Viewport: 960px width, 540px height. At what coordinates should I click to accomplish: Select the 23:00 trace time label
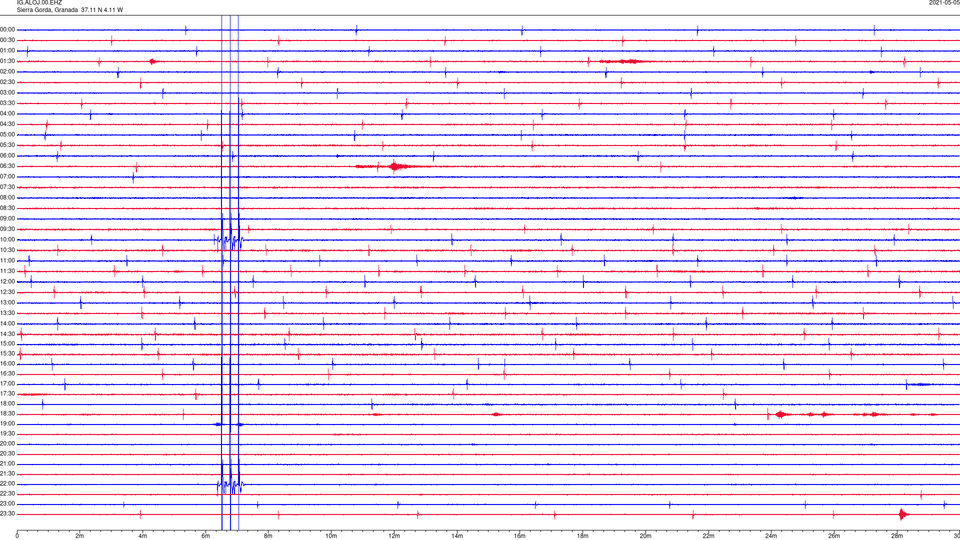tap(8, 504)
